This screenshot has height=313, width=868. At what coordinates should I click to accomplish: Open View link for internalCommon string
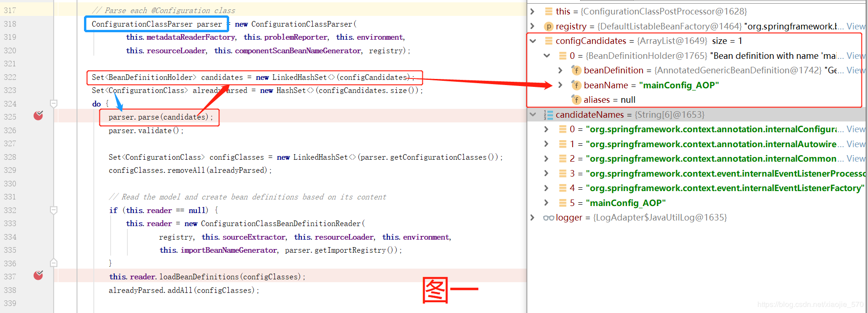(x=856, y=158)
